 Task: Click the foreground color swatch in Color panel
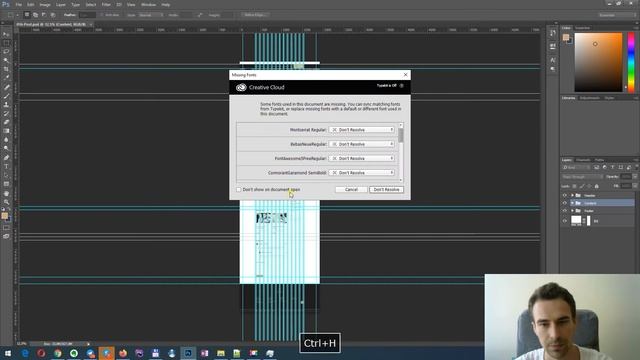(566, 38)
